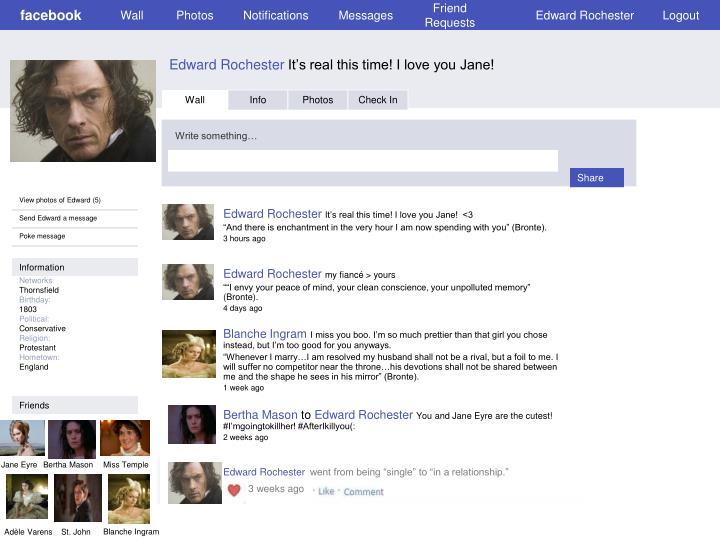Click Edward Rochester name on 'my fiancé' post
Image resolution: width=720 pixels, height=540 pixels.
point(272,274)
